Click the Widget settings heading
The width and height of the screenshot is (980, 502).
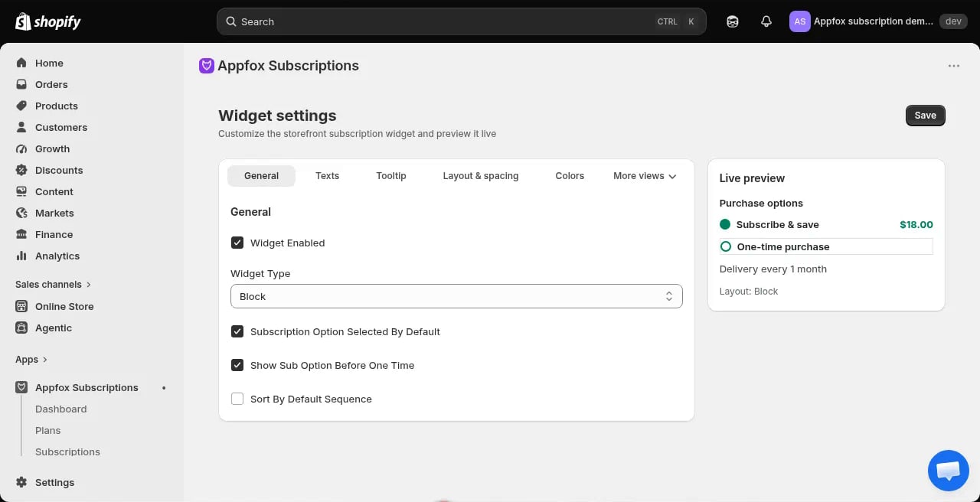tap(277, 116)
